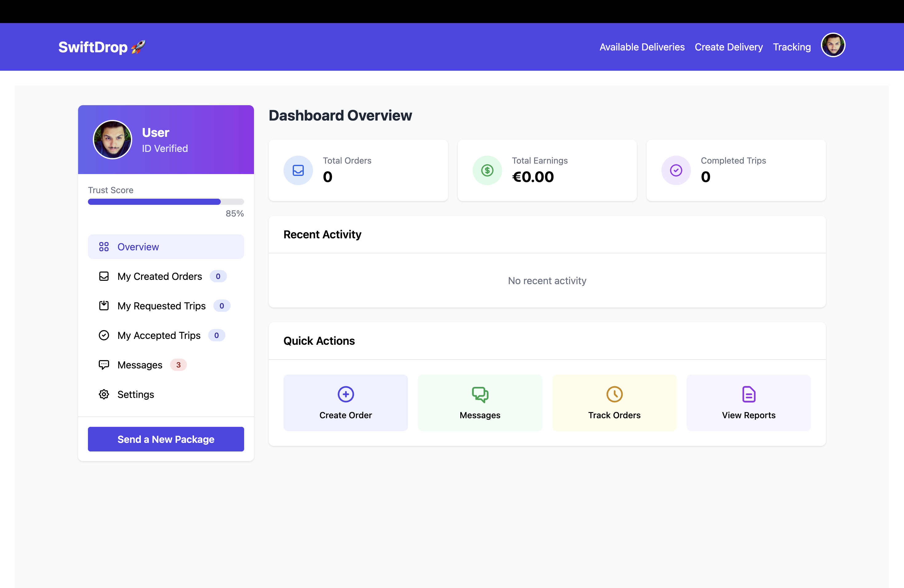Click the View Reports document icon
Image resolution: width=904 pixels, height=588 pixels.
pyautogui.click(x=748, y=394)
